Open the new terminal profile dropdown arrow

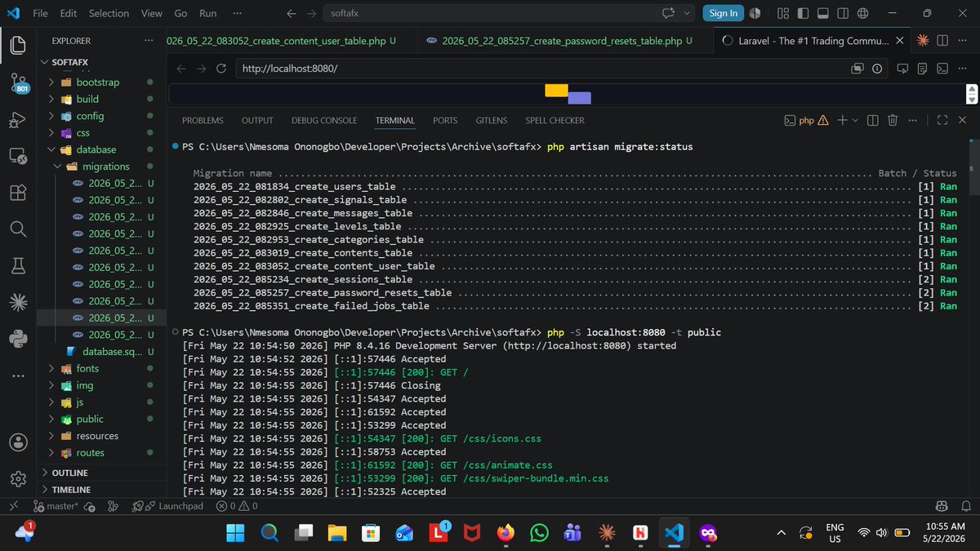(x=855, y=120)
